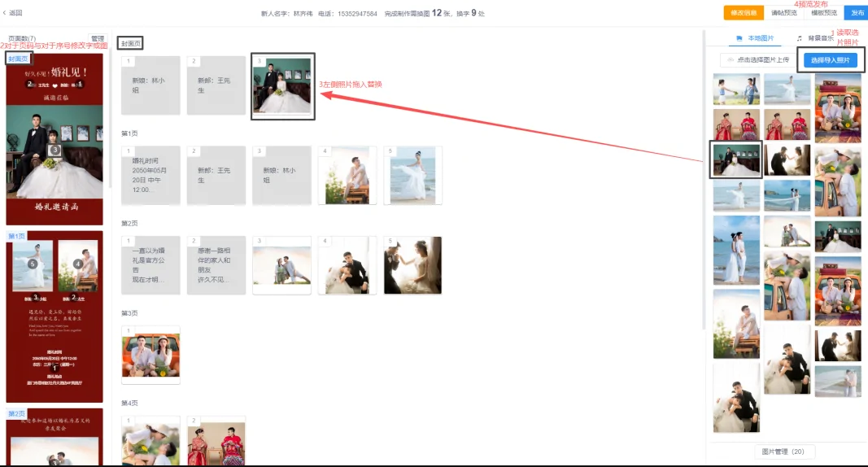The height and width of the screenshot is (467, 868).
Task: Open 请帖预览 invitation preview
Action: [x=784, y=12]
